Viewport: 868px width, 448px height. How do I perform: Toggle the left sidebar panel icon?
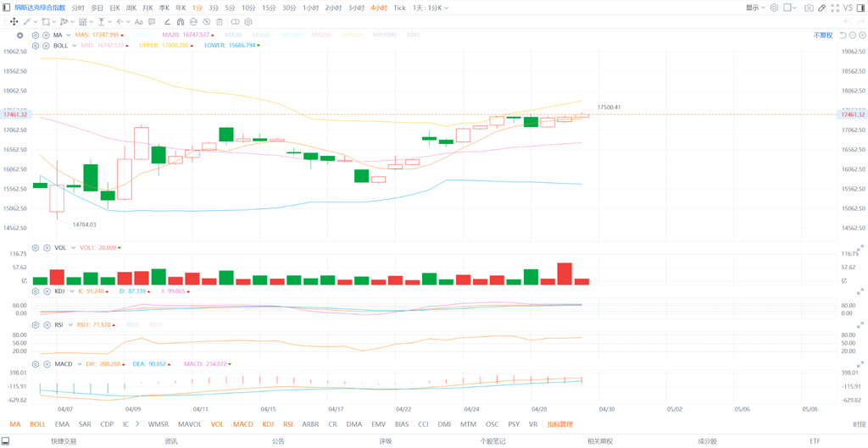coord(6,8)
